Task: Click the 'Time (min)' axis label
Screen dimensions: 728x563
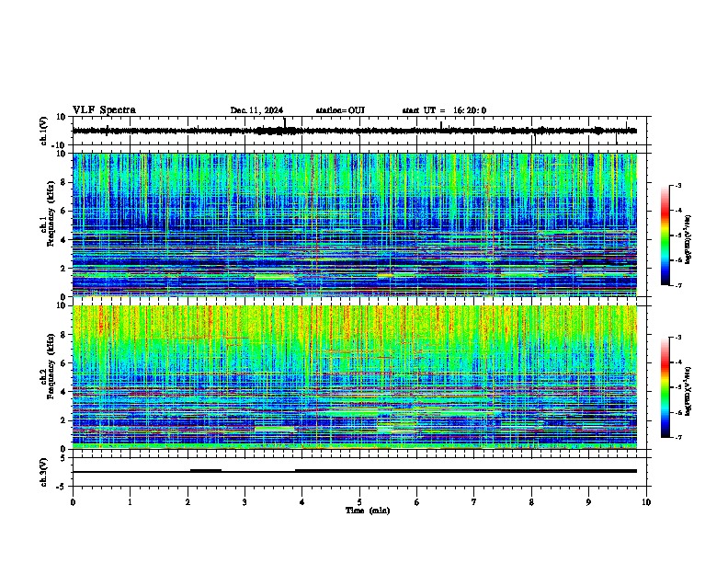Action: tap(368, 511)
